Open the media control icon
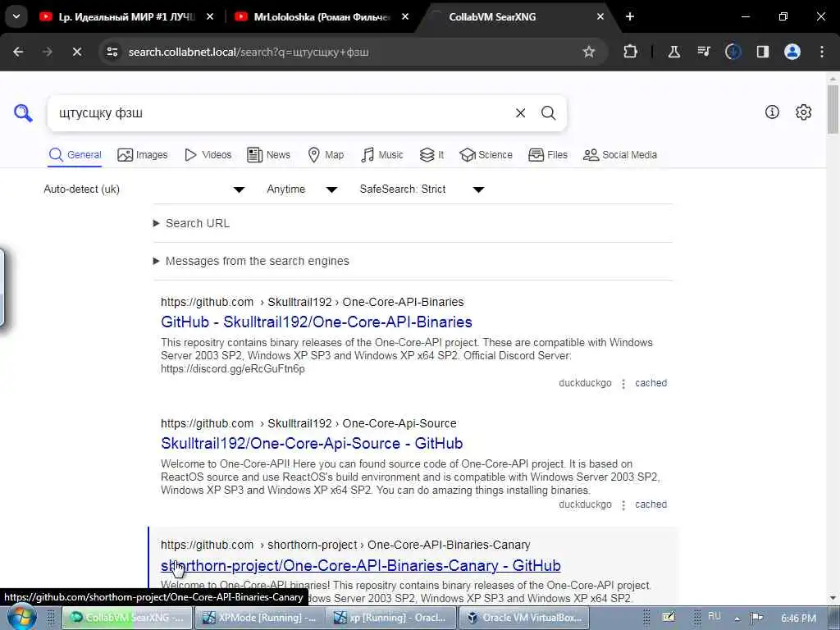The width and height of the screenshot is (840, 630). [x=703, y=52]
